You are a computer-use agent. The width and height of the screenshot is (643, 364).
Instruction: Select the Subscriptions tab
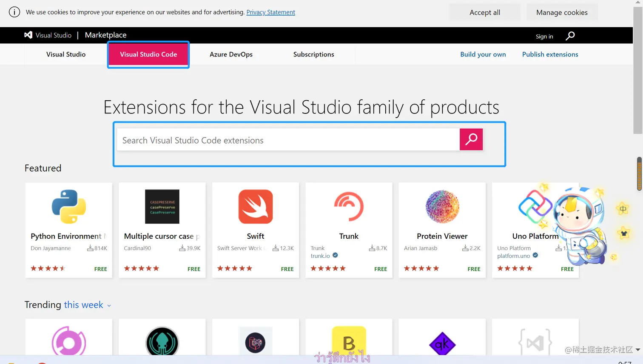tap(313, 54)
